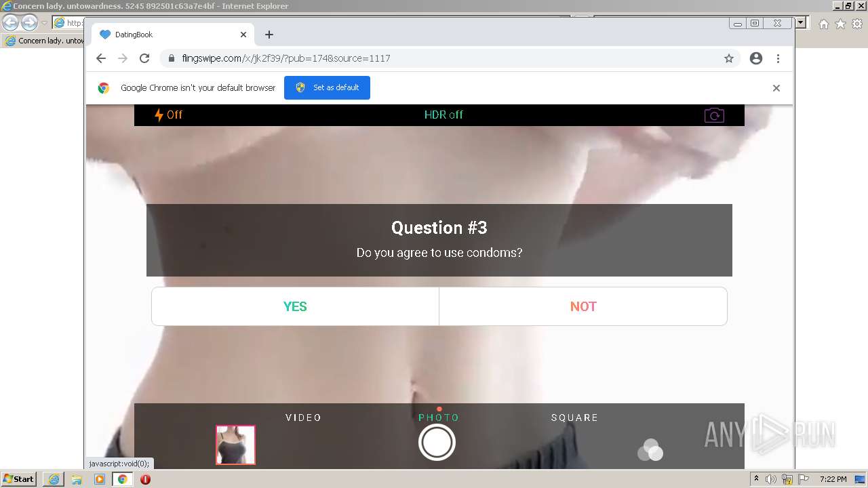Image resolution: width=868 pixels, height=488 pixels.
Task: Bookmark this page with star icon
Action: (x=729, y=58)
